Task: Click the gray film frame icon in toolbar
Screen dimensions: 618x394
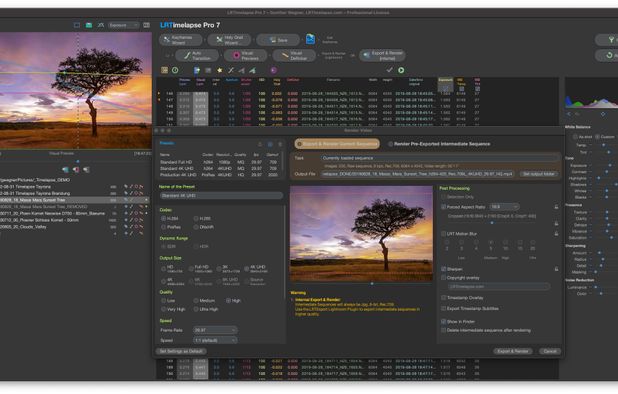Action: coord(208,70)
